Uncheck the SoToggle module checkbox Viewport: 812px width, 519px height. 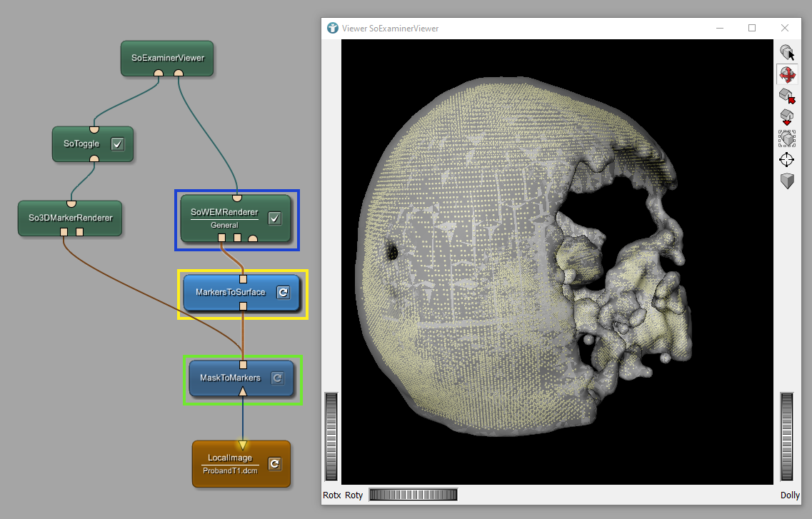119,144
